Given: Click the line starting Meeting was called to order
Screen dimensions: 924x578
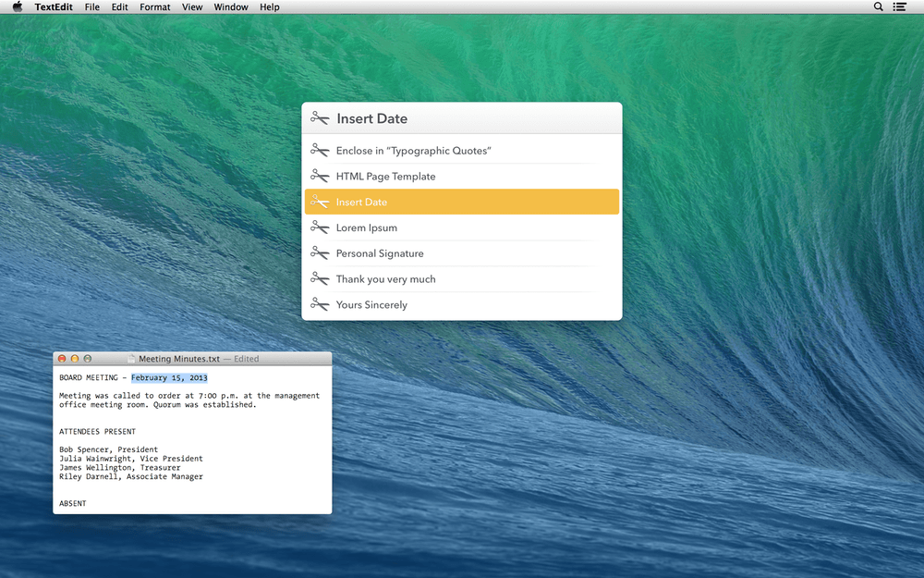Looking at the screenshot, I should click(189, 396).
